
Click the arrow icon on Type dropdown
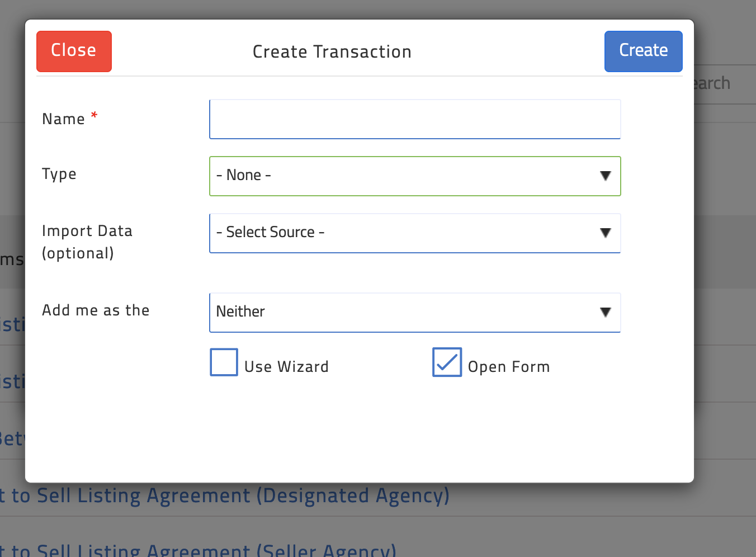tap(605, 176)
